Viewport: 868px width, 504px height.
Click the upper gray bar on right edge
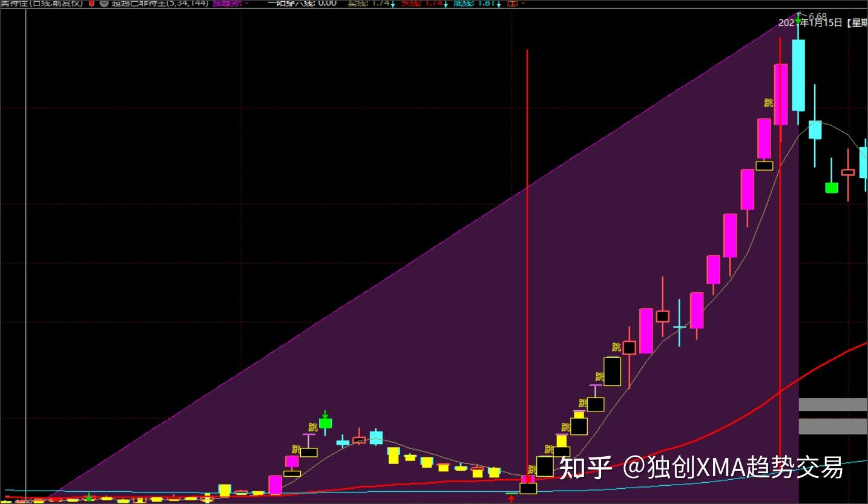[x=833, y=405]
